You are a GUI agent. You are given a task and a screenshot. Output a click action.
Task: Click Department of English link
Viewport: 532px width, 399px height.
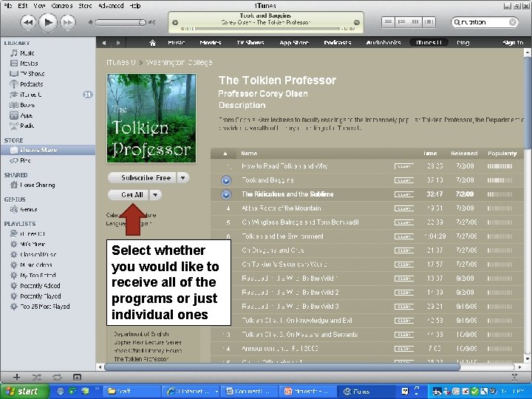click(x=141, y=334)
